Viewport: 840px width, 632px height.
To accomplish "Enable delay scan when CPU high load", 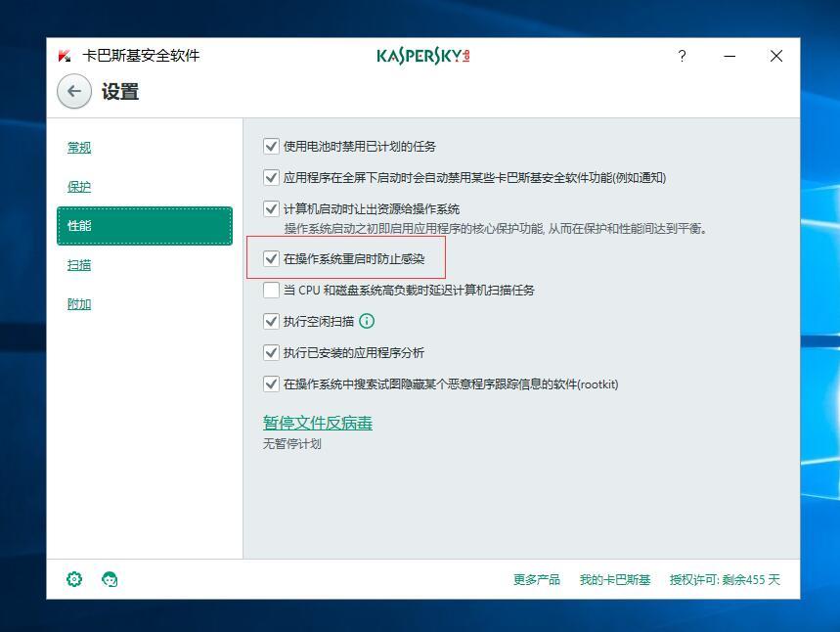I will (272, 291).
